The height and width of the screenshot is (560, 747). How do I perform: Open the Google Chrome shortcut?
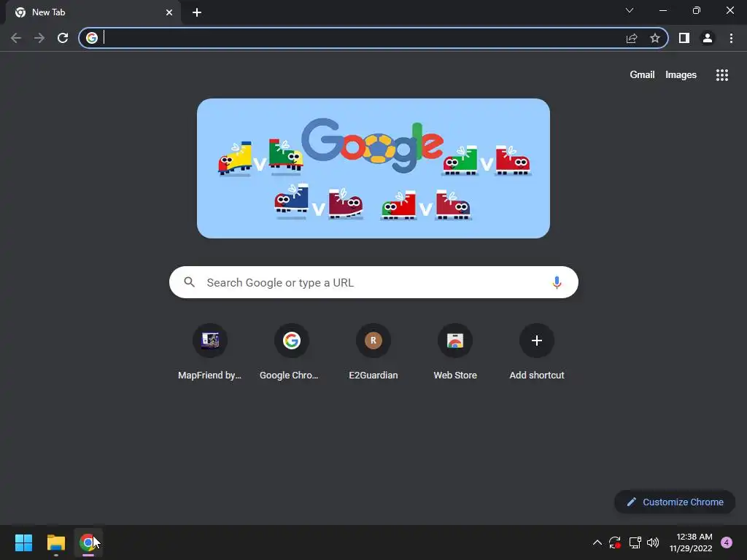291,352
